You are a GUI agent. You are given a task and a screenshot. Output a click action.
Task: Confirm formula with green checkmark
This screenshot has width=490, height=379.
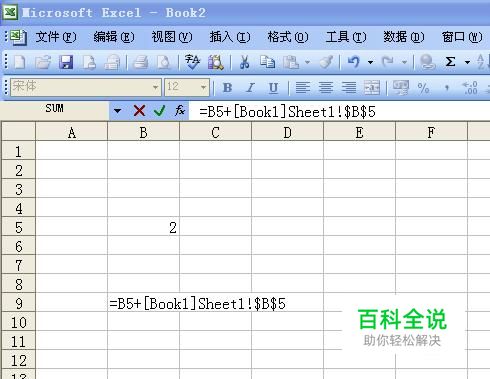coord(159,110)
